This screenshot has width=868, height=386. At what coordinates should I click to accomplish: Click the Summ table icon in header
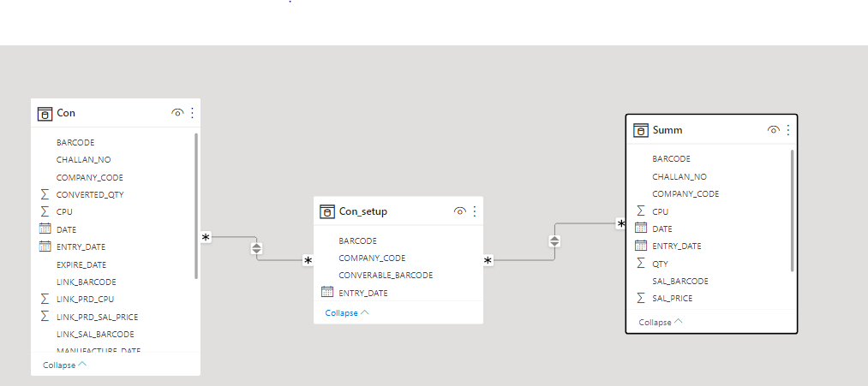coord(640,130)
